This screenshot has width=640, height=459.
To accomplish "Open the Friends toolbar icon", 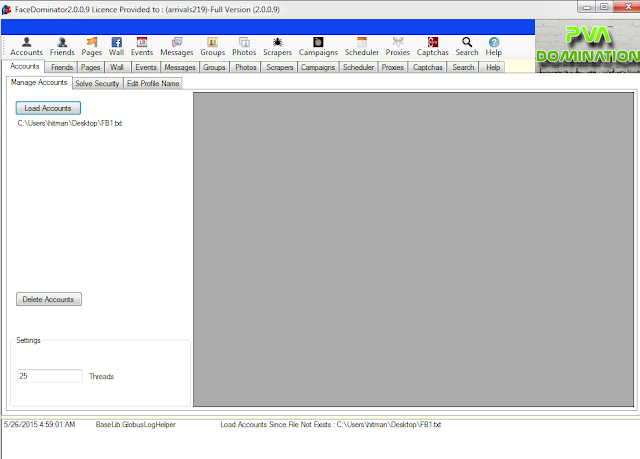I will (62, 47).
